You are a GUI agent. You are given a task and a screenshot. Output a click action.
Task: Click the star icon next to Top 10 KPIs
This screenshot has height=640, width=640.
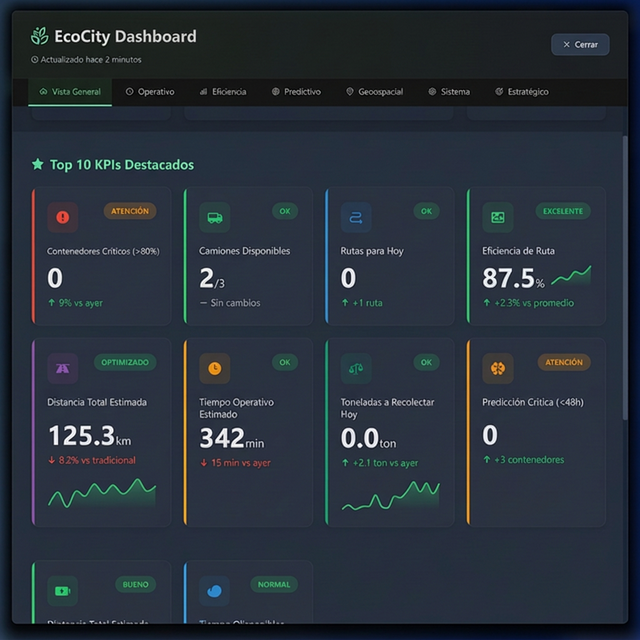pos(38,164)
